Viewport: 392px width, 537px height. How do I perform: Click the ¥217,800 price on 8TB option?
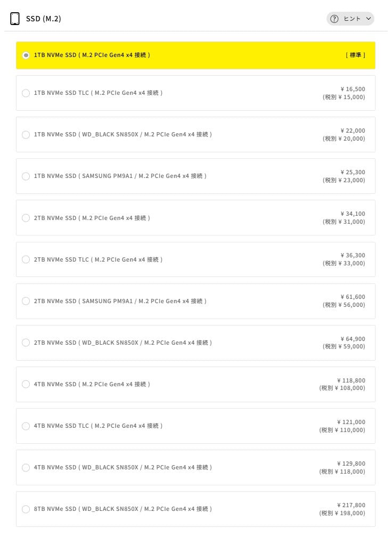351,505
